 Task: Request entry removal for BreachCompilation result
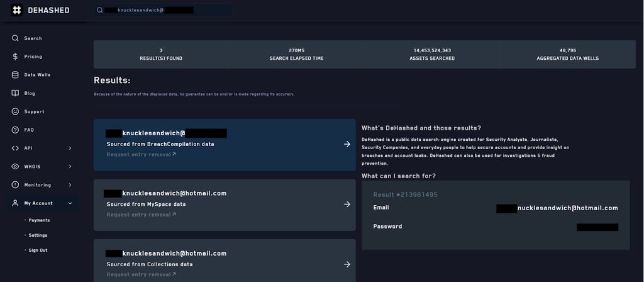142,155
